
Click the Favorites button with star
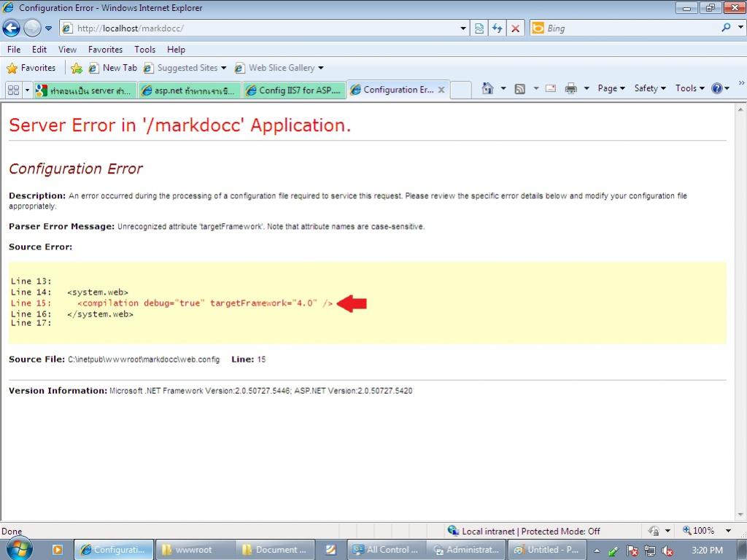pos(31,68)
